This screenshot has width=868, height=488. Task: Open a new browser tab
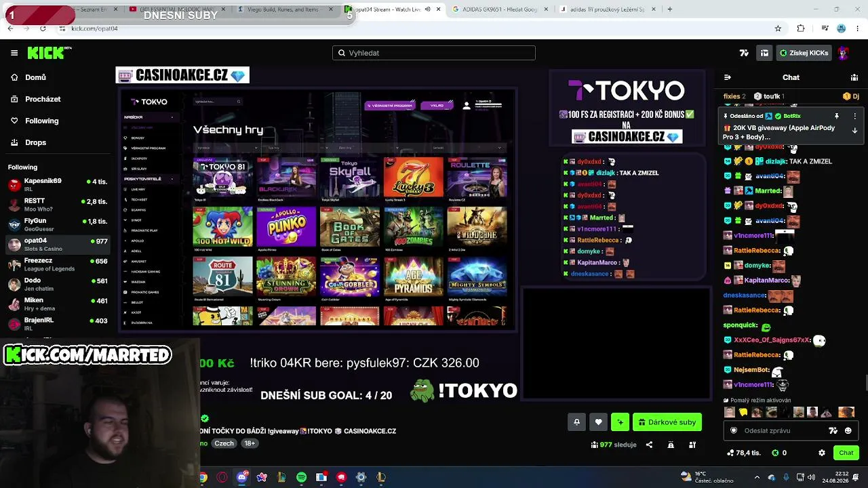(669, 9)
